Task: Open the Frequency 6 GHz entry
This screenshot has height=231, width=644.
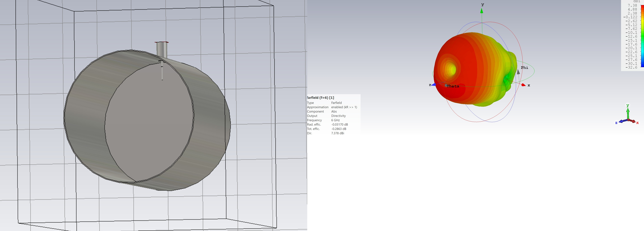Action: tap(335, 120)
